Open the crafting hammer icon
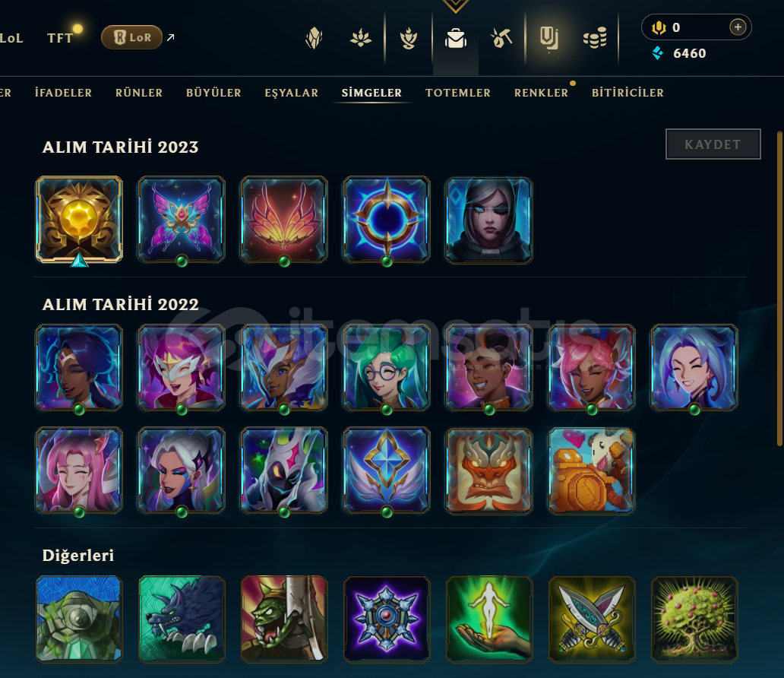 point(501,38)
